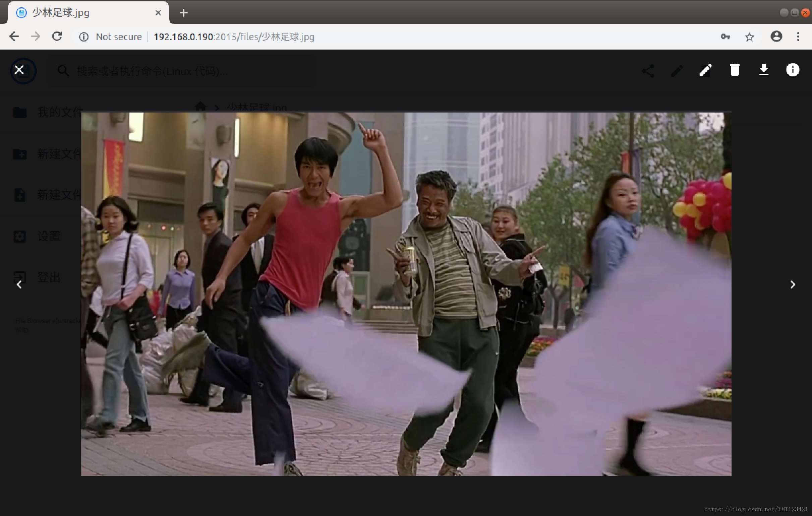Bookmark this page with the star
Image resolution: width=812 pixels, height=516 pixels.
click(750, 37)
